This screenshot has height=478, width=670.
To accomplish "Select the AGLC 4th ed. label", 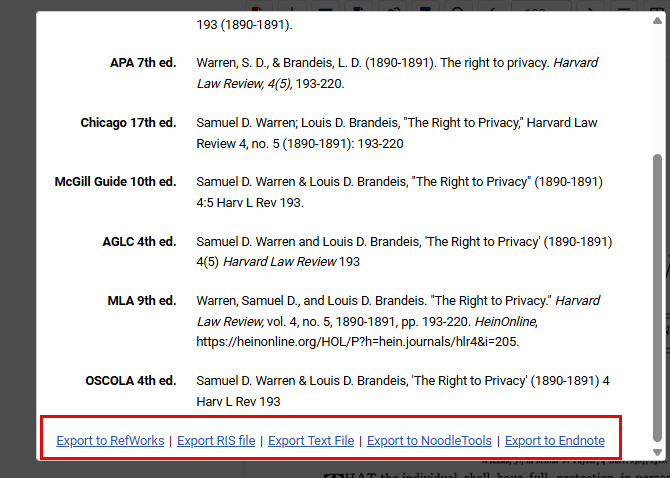I will [x=138, y=242].
